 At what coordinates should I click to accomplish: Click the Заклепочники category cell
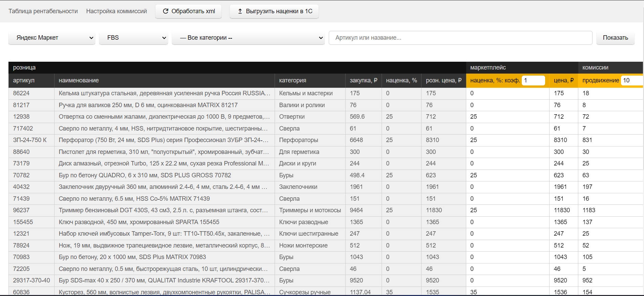click(310, 187)
